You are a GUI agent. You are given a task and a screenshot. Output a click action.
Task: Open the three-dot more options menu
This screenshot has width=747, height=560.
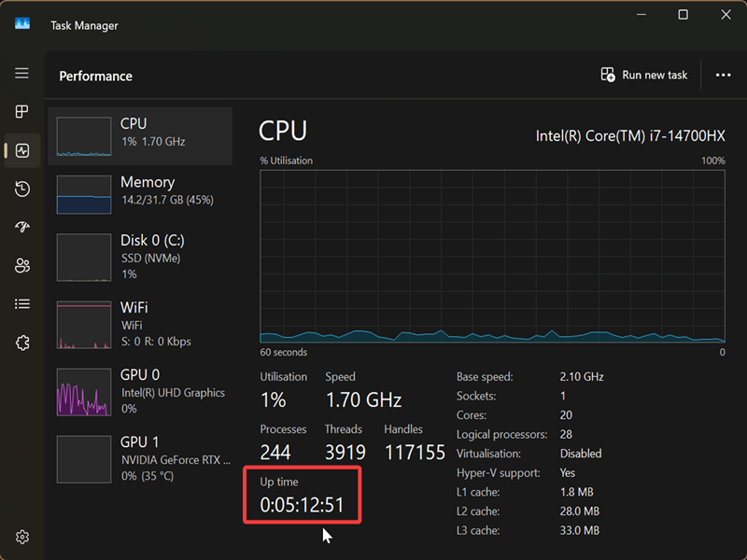pos(723,76)
